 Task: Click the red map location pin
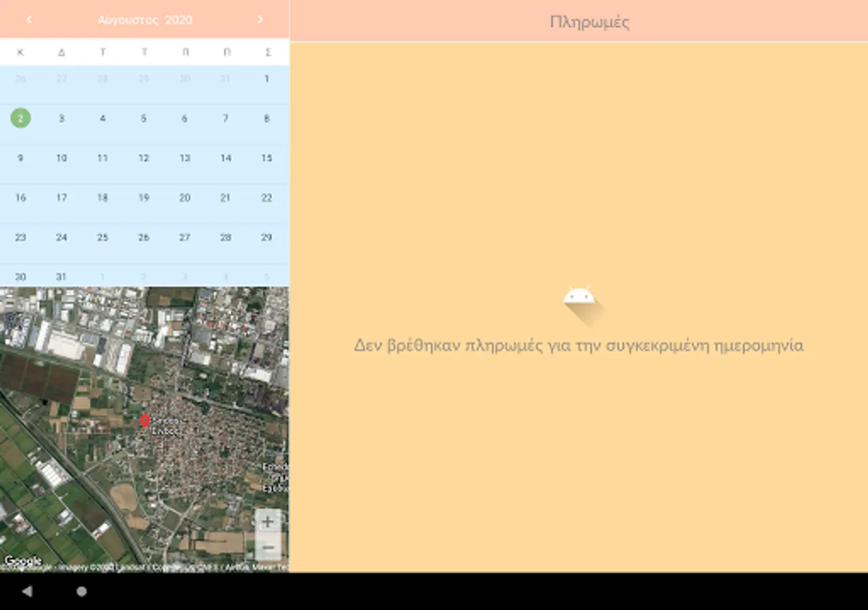click(144, 420)
